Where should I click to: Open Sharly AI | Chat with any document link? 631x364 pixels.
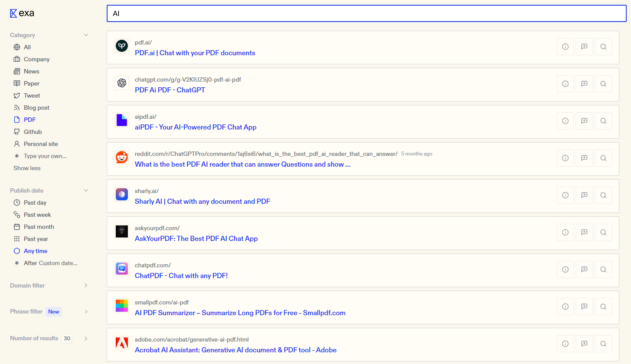[x=203, y=202]
